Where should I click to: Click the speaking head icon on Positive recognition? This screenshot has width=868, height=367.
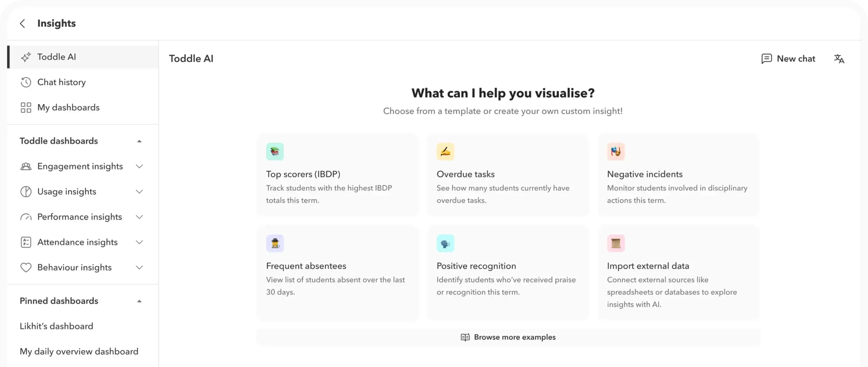(x=445, y=243)
